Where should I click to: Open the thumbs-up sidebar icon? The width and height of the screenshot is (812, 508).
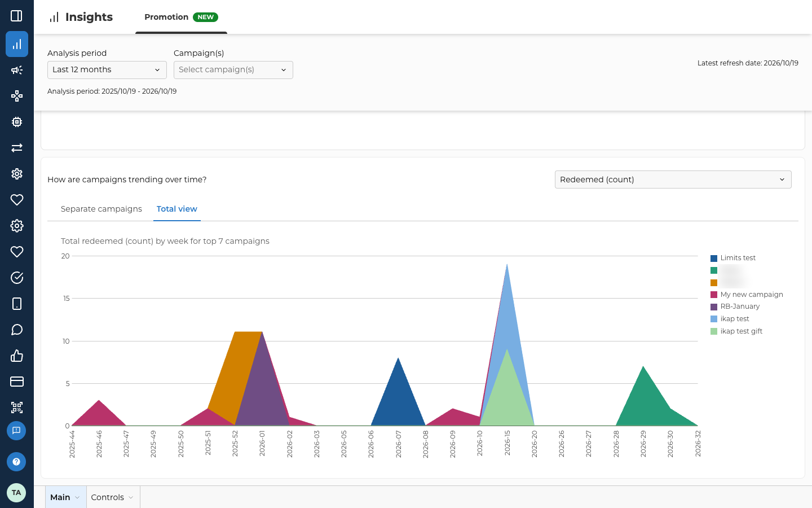[x=17, y=356]
